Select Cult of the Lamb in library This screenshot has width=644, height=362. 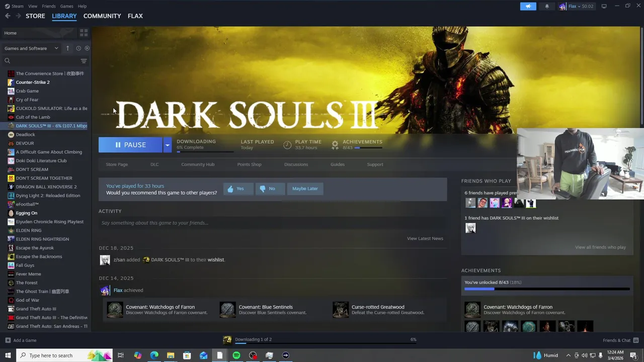pos(33,117)
